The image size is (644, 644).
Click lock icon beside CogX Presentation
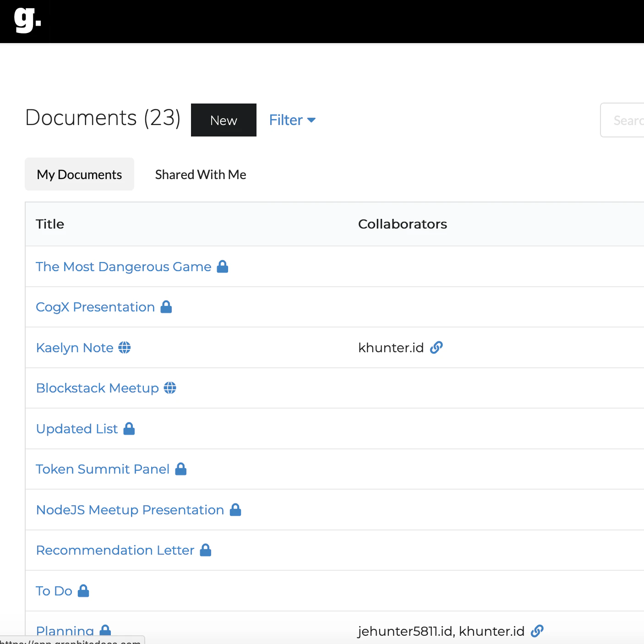click(x=166, y=306)
